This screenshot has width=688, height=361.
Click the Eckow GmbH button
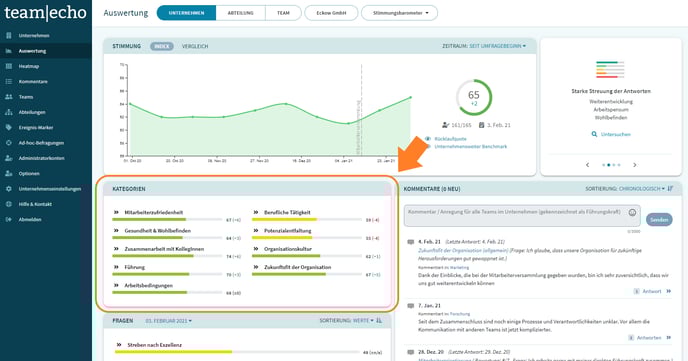click(x=331, y=13)
